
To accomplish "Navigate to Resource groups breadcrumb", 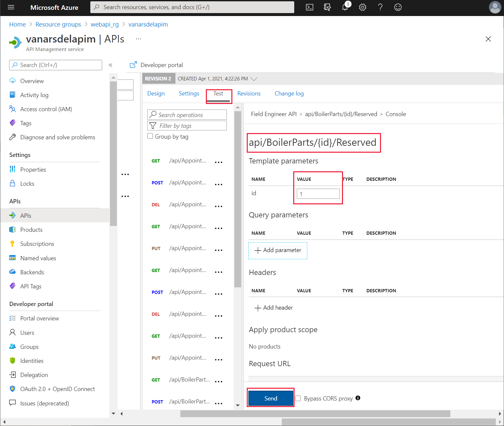I will click(58, 25).
